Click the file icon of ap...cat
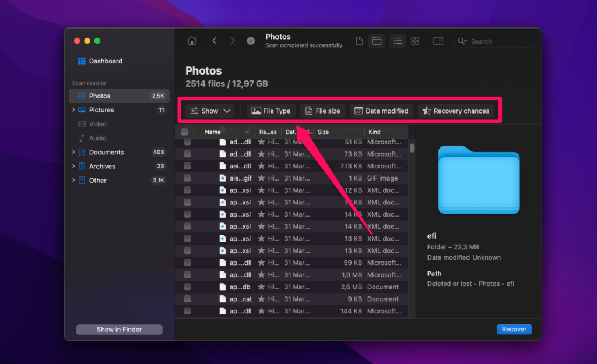This screenshot has width=597, height=364. [x=223, y=299]
